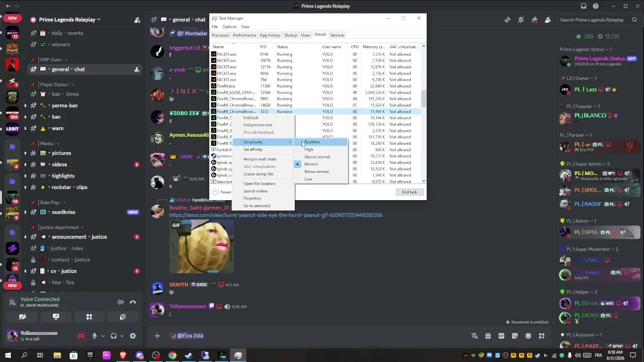Viewport: 644px width, 362px height.
Task: Expand headphone output options arrow
Action: point(122,336)
